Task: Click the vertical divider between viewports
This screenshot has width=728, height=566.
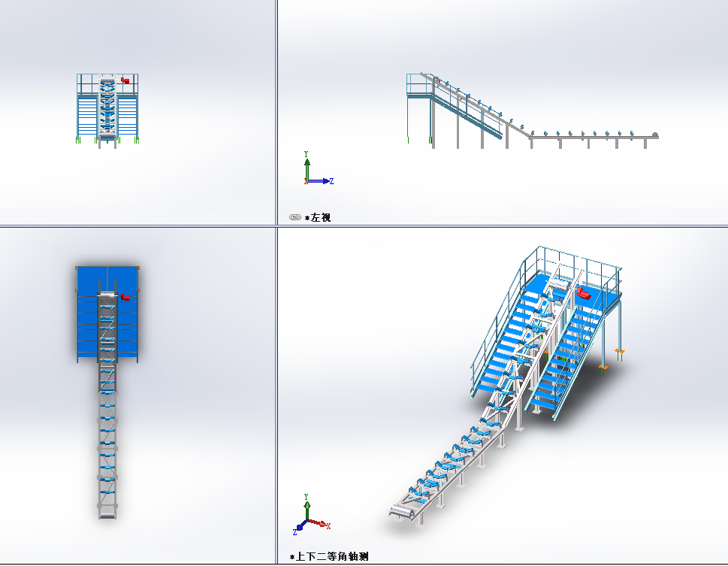Action: click(x=276, y=283)
